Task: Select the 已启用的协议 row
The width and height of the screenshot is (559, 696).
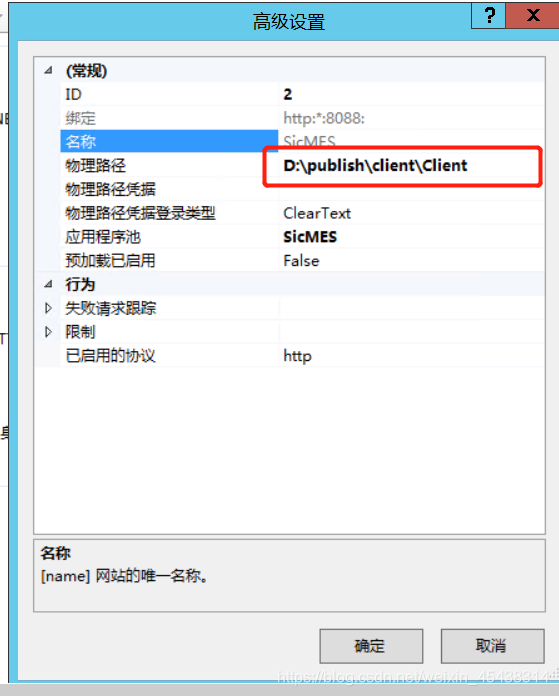Action: coord(302,356)
